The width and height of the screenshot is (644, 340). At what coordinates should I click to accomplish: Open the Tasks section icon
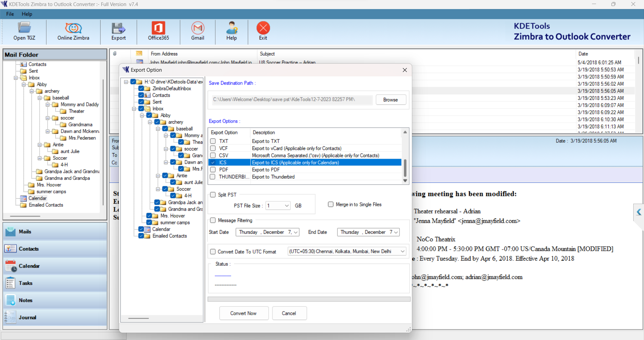[x=10, y=283]
